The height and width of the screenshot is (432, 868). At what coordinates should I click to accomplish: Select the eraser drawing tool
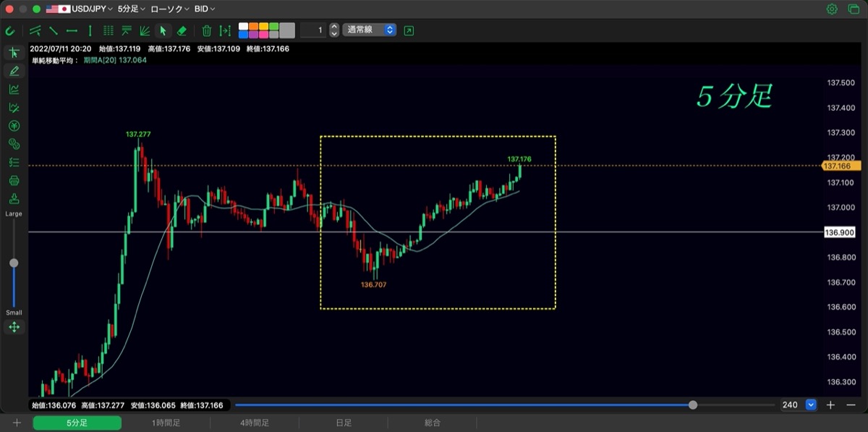pos(182,30)
